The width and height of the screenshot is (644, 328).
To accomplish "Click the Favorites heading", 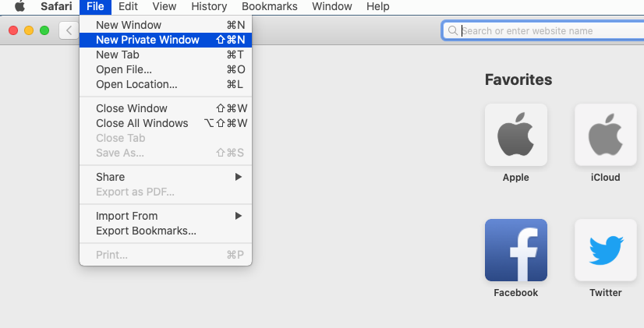I will [x=518, y=79].
